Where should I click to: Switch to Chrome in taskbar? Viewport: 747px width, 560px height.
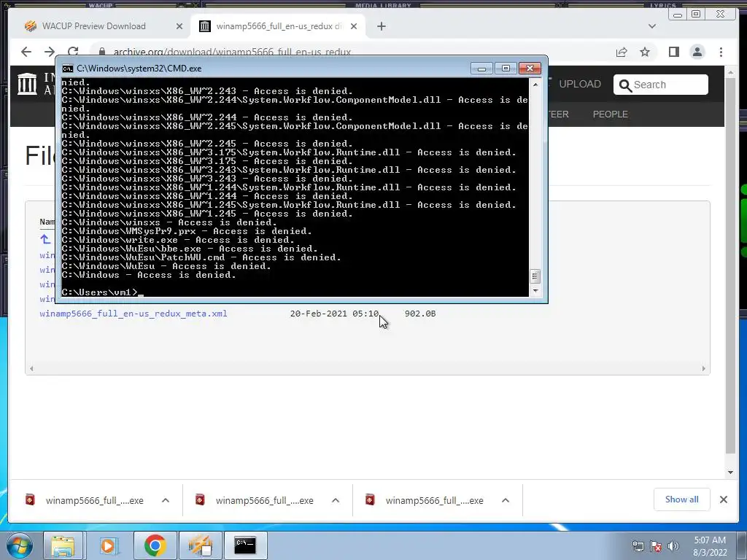tap(155, 545)
